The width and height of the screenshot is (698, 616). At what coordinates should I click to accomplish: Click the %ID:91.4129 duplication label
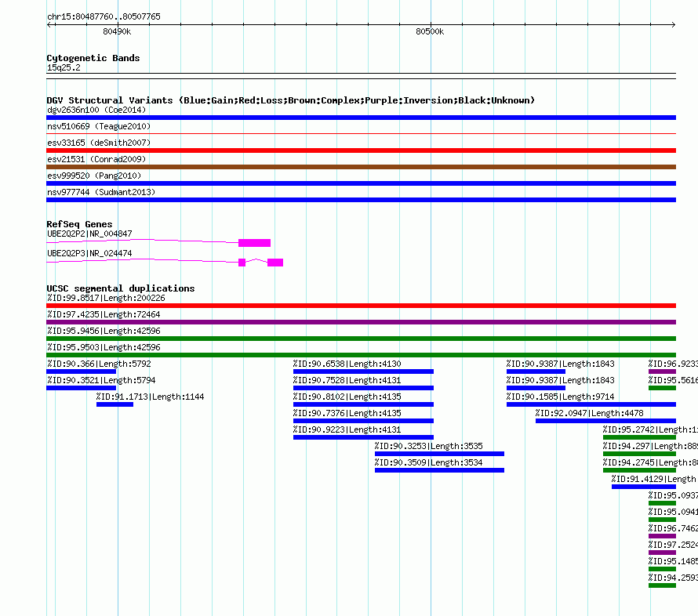[x=654, y=479]
